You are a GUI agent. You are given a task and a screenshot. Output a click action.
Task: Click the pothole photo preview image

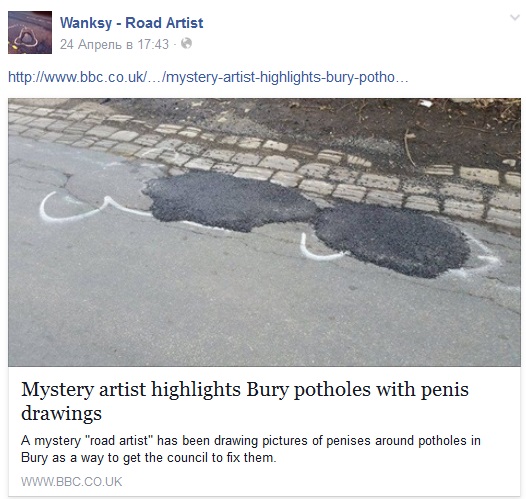[x=264, y=232]
